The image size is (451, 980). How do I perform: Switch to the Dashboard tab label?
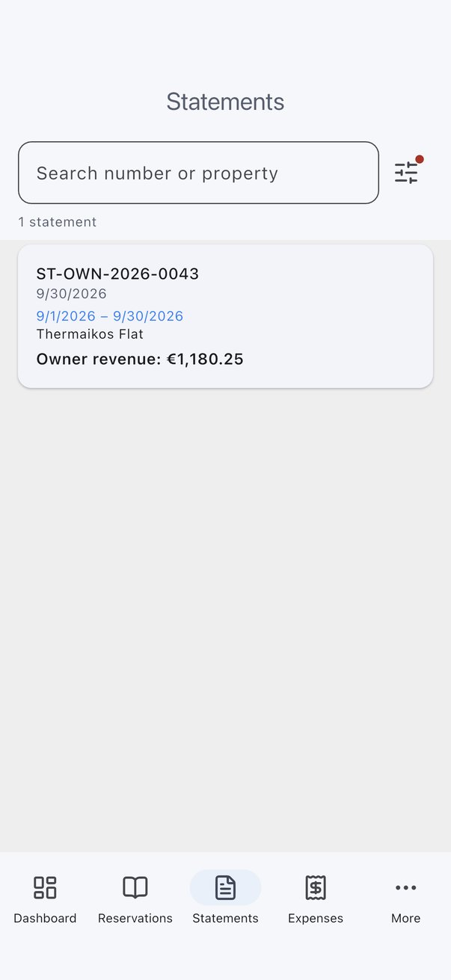pos(45,918)
